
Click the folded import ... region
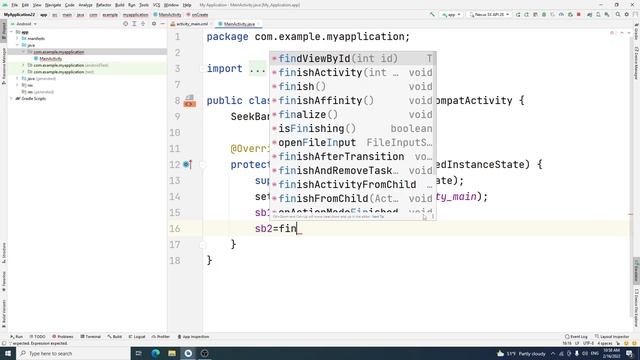click(257, 69)
